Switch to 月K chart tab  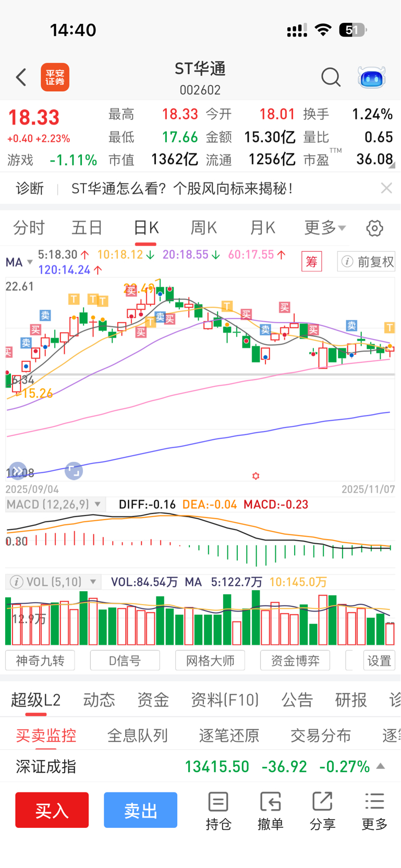tap(262, 228)
